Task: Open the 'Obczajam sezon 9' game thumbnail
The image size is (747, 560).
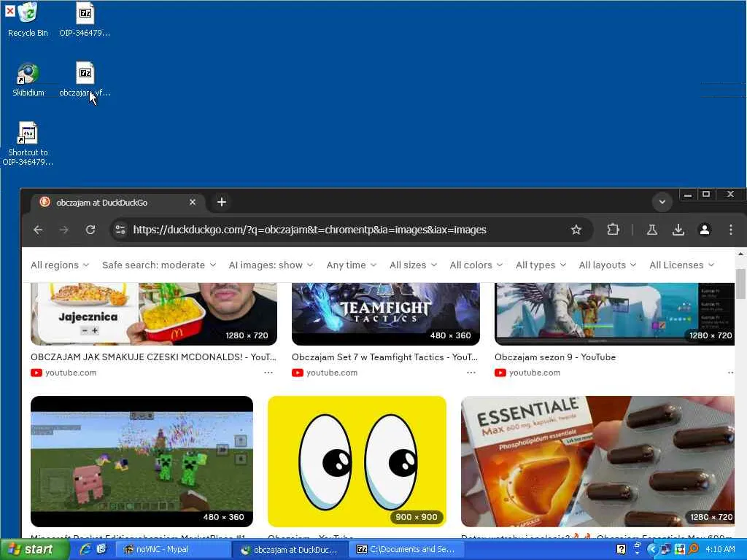Action: pyautogui.click(x=614, y=314)
